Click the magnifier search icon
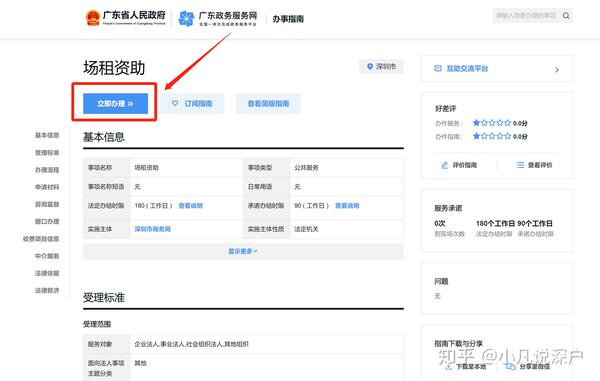Image resolution: width=600 pixels, height=381 pixels. pos(566,16)
